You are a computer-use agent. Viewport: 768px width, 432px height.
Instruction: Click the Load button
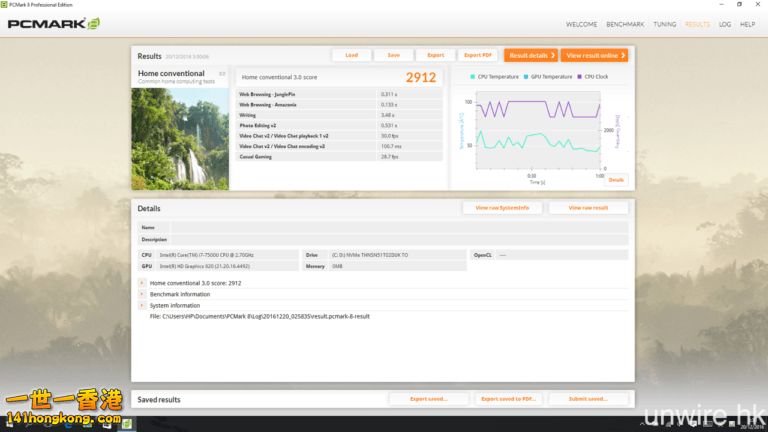[351, 55]
